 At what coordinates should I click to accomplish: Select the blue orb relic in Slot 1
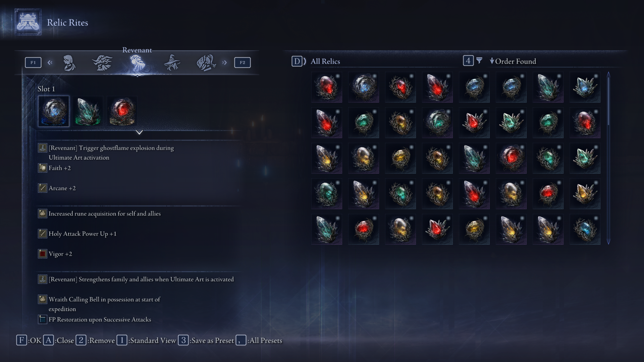54,111
